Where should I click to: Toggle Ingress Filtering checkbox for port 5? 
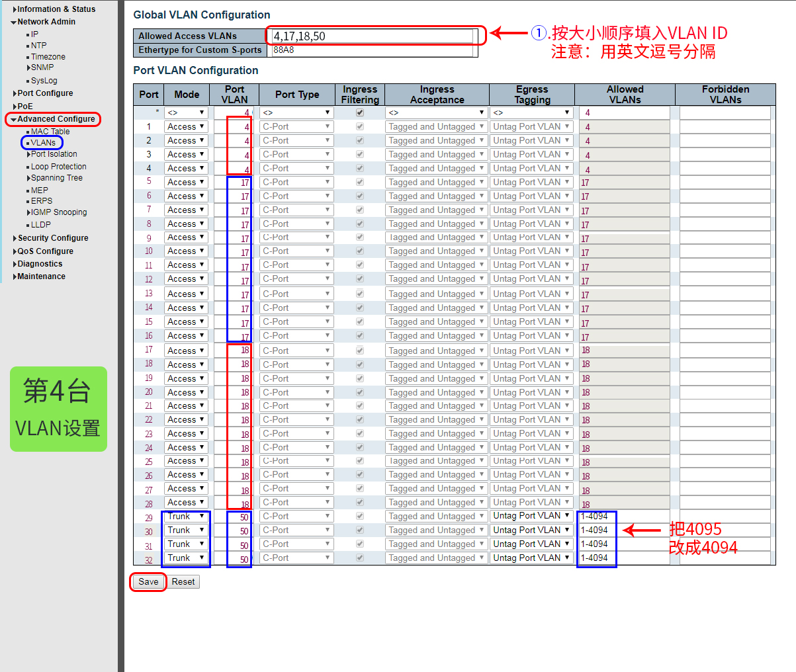tap(360, 182)
